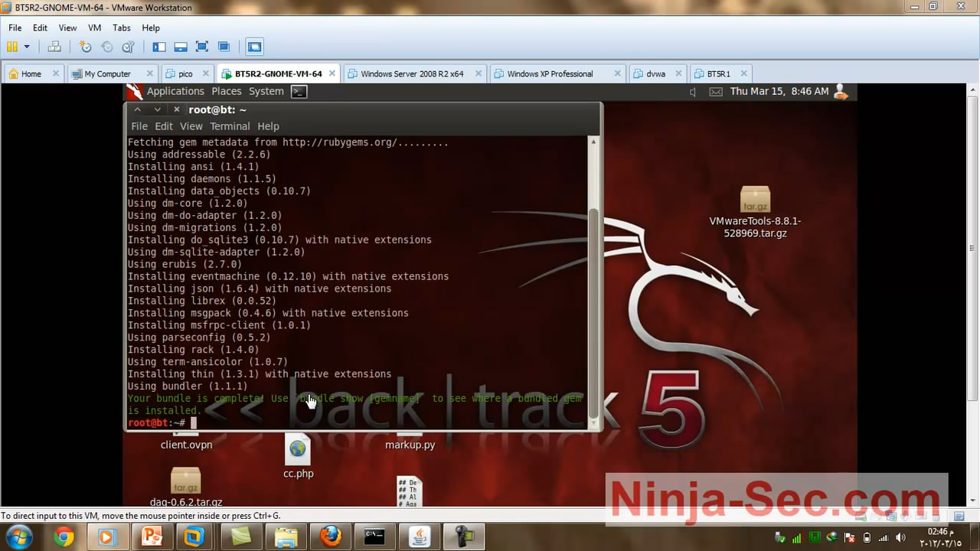Click 'Installing msfrpc-client (1.0.1)' terminal line

click(x=219, y=325)
